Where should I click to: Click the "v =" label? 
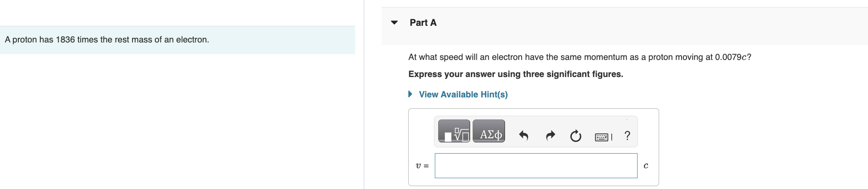422,166
